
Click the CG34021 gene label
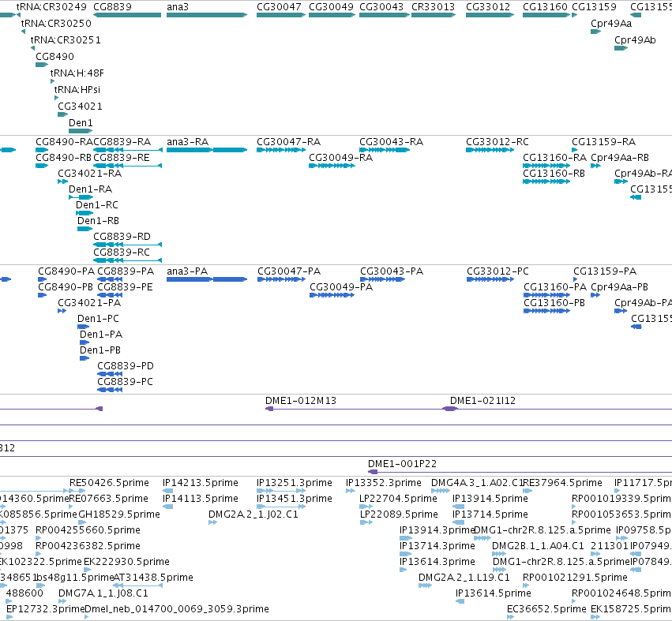point(80,107)
